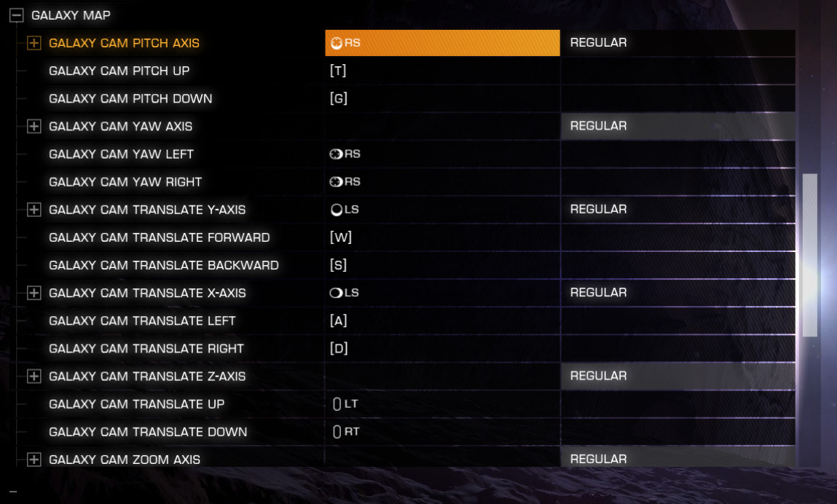Expand Galaxy Cam Zoom Axis options

34,460
